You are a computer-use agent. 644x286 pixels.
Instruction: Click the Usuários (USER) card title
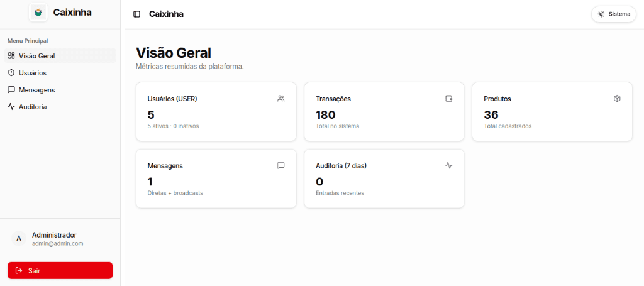click(172, 99)
